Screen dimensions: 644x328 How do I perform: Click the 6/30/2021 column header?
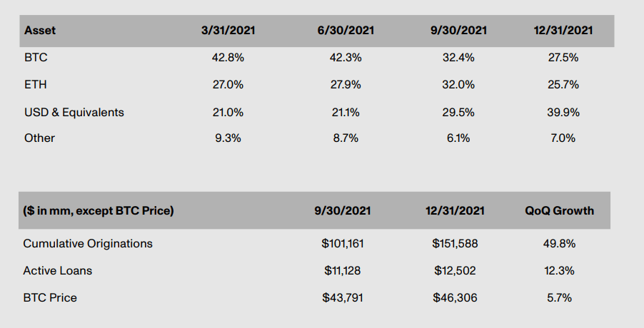[346, 31]
